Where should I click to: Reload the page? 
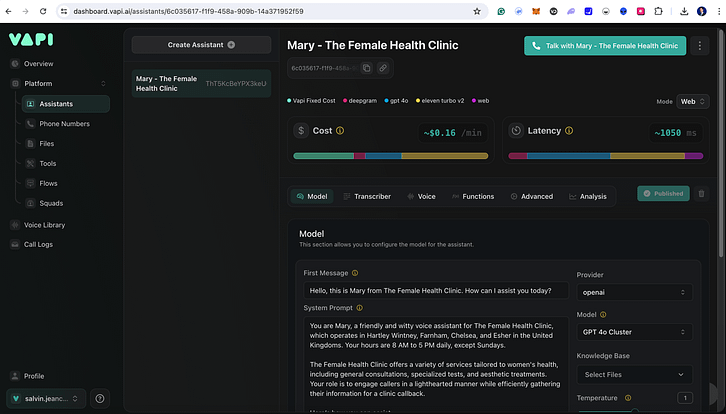point(43,12)
